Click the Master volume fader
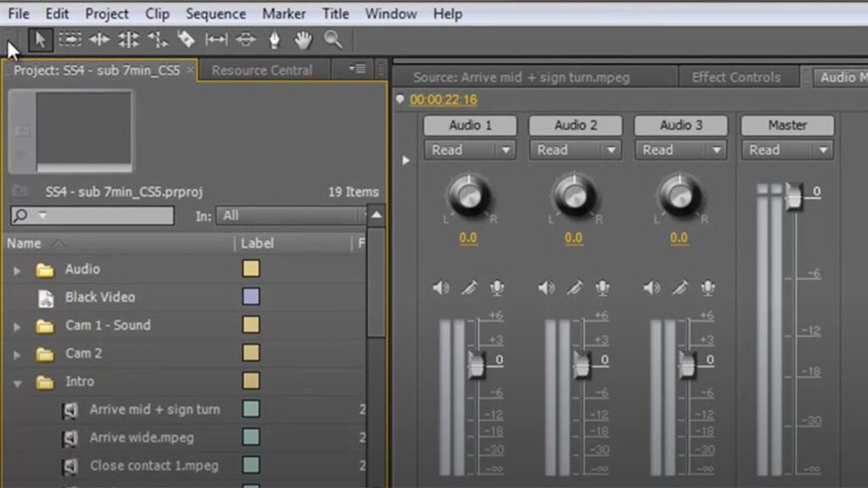This screenshot has width=868, height=488. pyautogui.click(x=793, y=196)
